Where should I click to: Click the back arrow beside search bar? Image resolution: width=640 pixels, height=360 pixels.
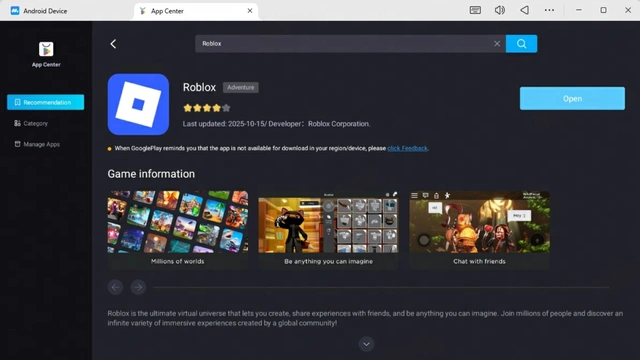coord(113,44)
